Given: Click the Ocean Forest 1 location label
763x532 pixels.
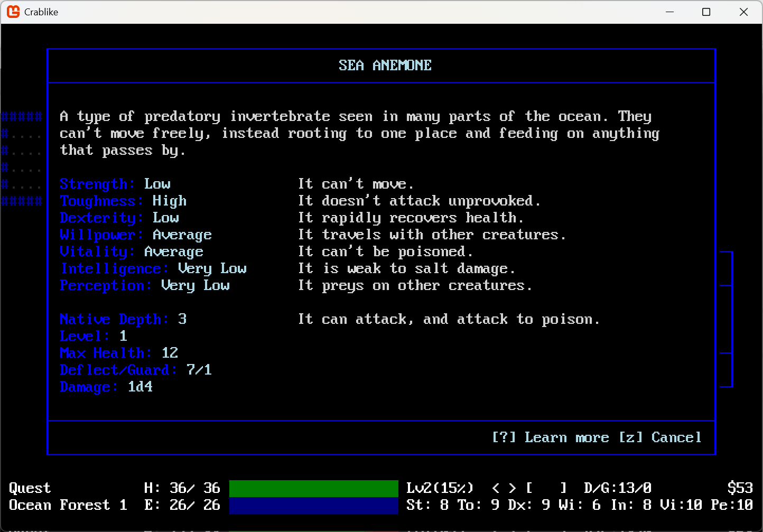Looking at the screenshot, I should coord(68,505).
